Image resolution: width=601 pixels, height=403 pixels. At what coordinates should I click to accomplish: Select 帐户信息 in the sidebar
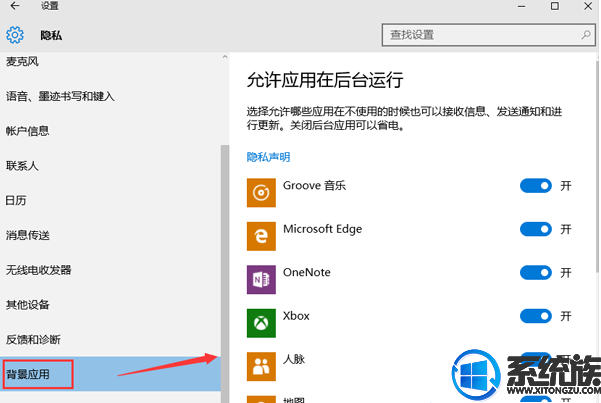[27, 131]
